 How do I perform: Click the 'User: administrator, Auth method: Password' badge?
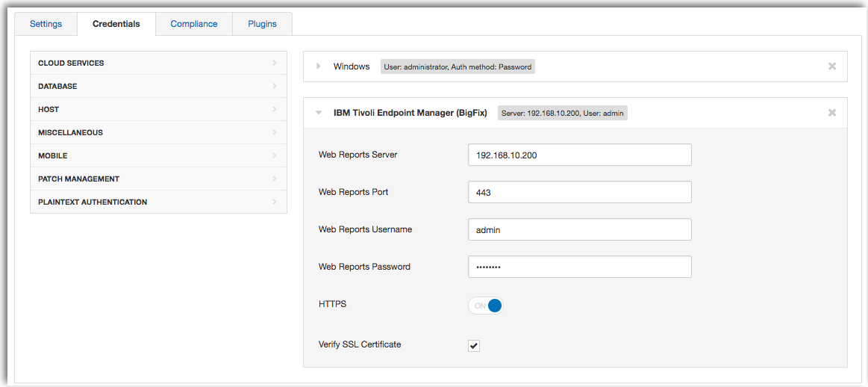pos(458,66)
